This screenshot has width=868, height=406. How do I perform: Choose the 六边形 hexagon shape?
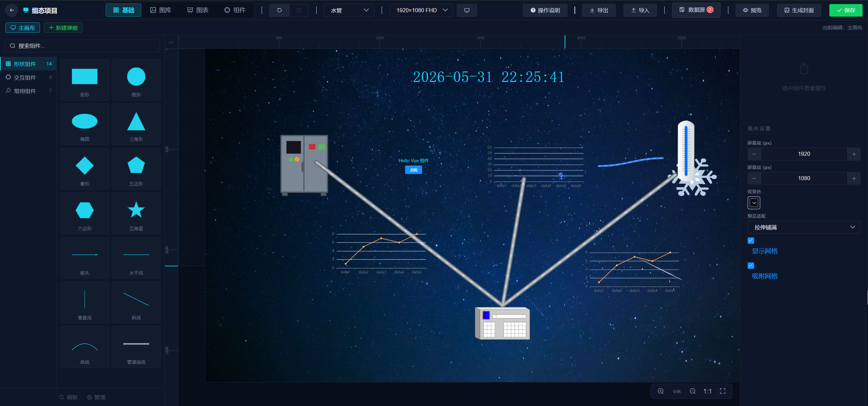coord(85,213)
